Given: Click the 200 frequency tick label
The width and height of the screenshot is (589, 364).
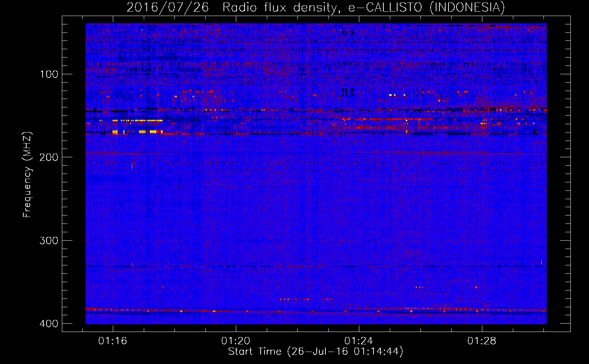Looking at the screenshot, I should (49, 157).
